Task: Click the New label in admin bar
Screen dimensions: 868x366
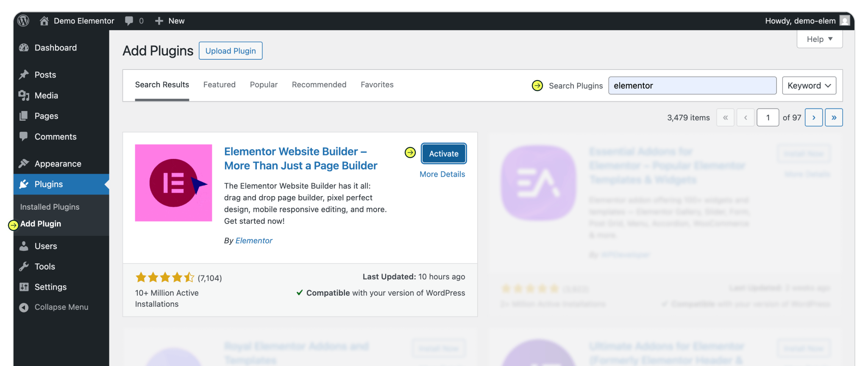Action: (176, 21)
